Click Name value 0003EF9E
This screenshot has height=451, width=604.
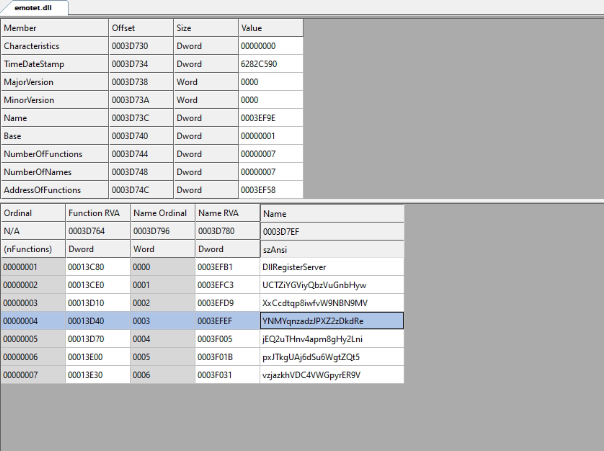pos(271,118)
